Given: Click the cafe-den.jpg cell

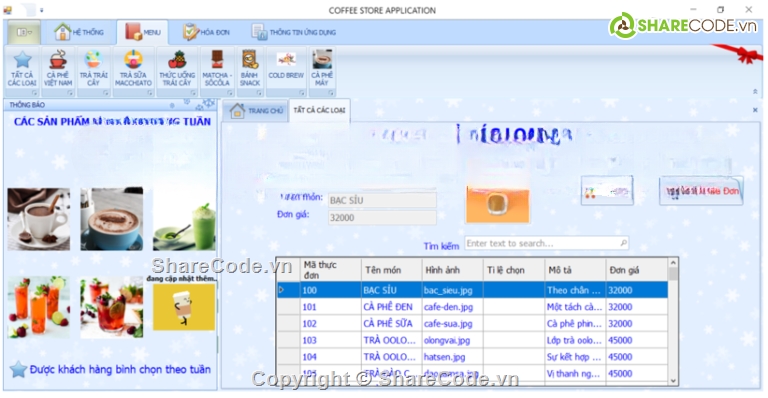Looking at the screenshot, I should (453, 307).
